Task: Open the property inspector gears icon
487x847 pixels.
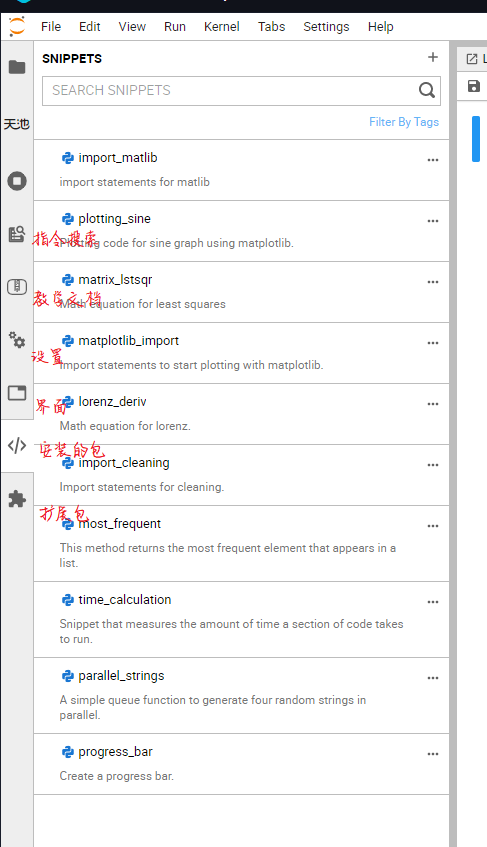Action: [17, 340]
